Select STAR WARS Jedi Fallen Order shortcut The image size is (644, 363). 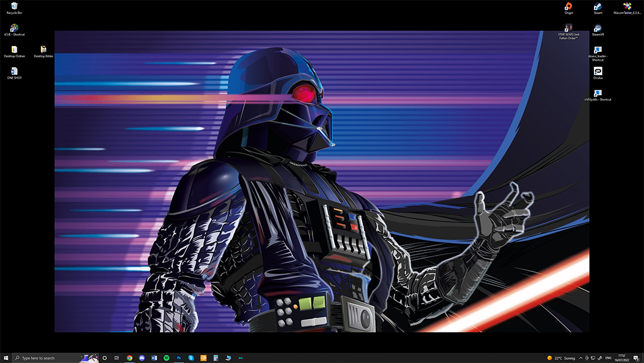point(568,32)
